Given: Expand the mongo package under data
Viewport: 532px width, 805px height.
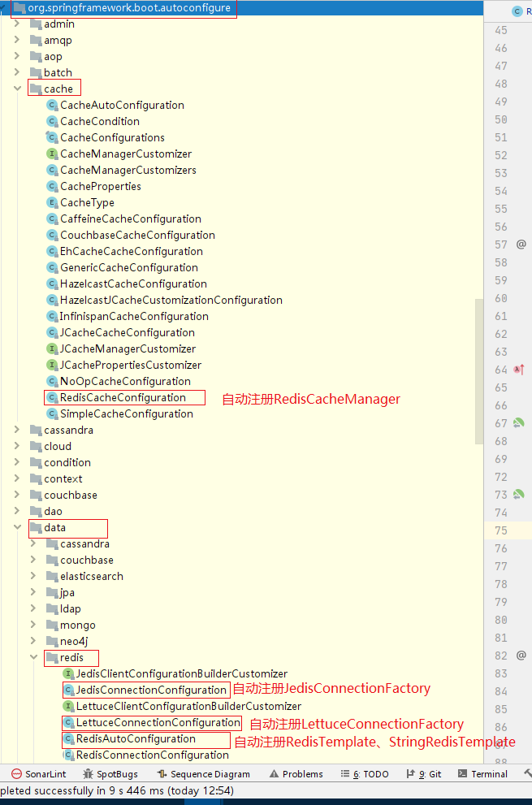Looking at the screenshot, I should point(32,625).
